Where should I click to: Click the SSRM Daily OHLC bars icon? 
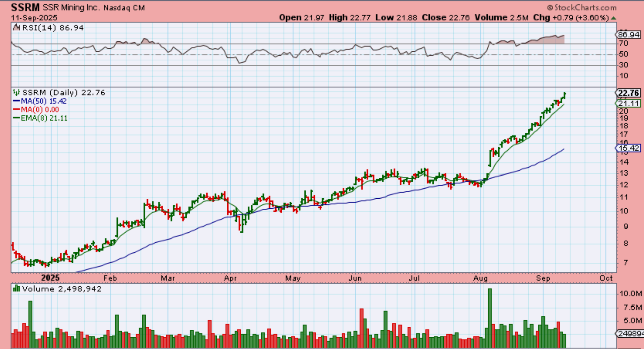[16, 93]
